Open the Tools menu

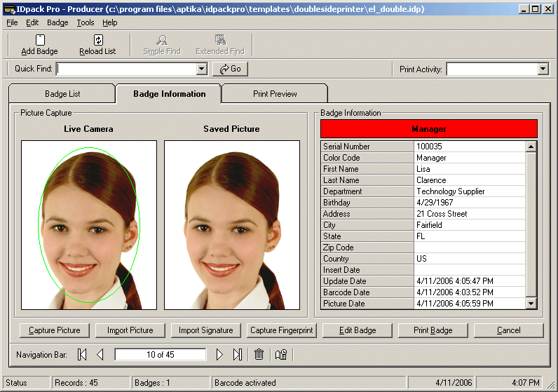(86, 22)
